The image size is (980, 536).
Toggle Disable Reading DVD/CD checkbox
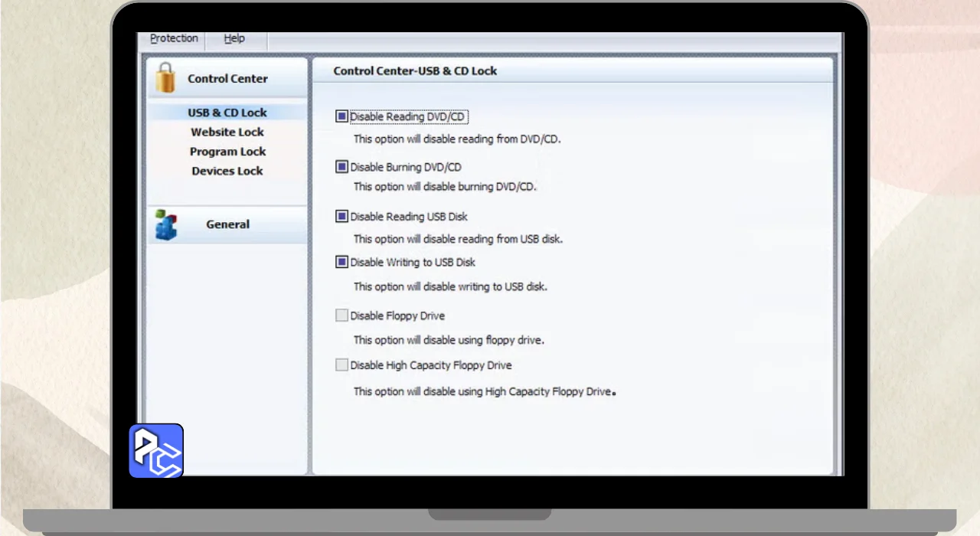pyautogui.click(x=341, y=116)
